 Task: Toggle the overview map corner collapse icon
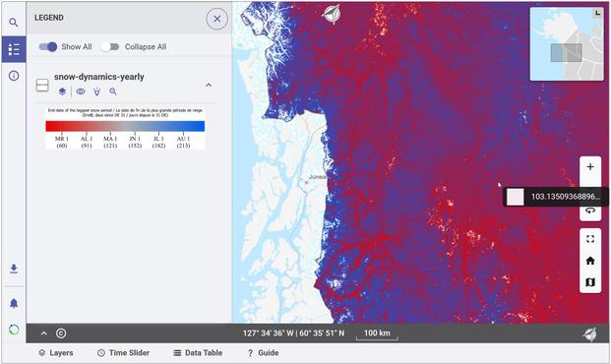coord(597,13)
